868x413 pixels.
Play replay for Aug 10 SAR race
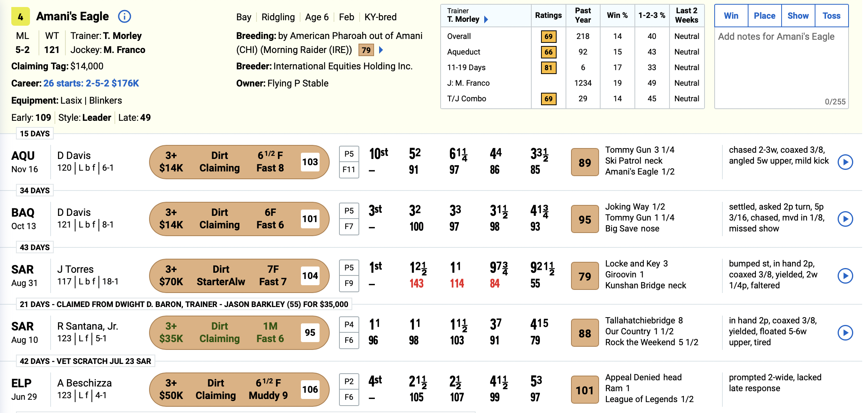click(845, 333)
